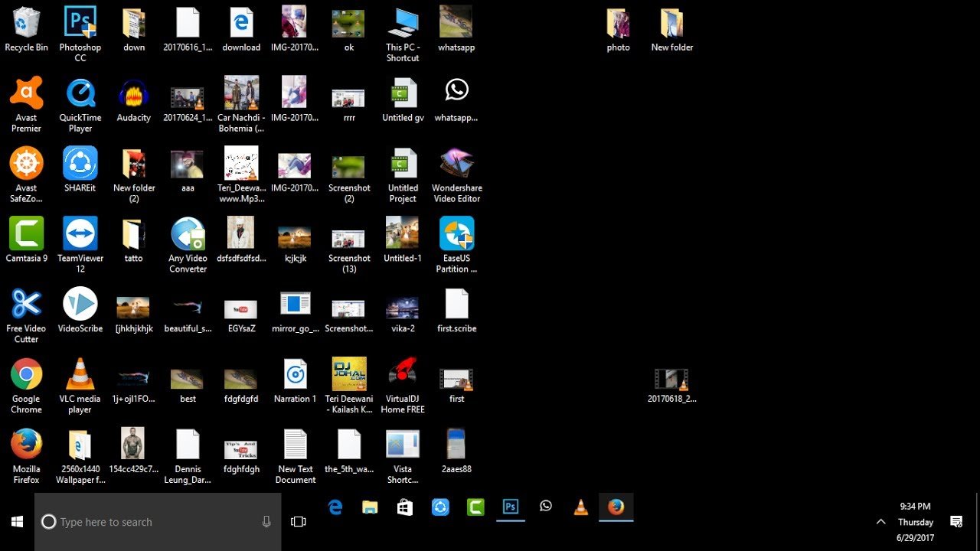Click the Cortana microphone icon
Viewport: 980px width, 551px height.
pos(266,522)
